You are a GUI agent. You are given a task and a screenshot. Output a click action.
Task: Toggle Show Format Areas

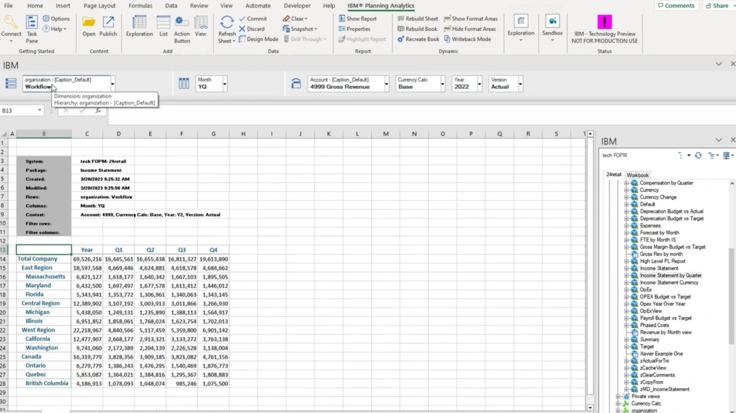[474, 18]
